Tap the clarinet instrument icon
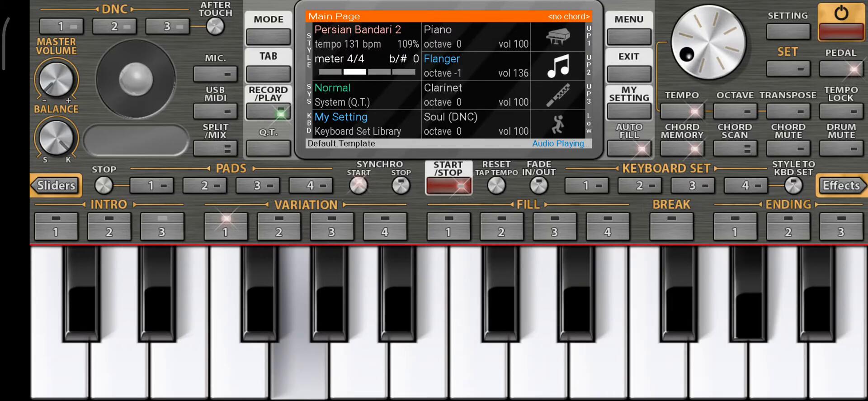 coord(558,95)
